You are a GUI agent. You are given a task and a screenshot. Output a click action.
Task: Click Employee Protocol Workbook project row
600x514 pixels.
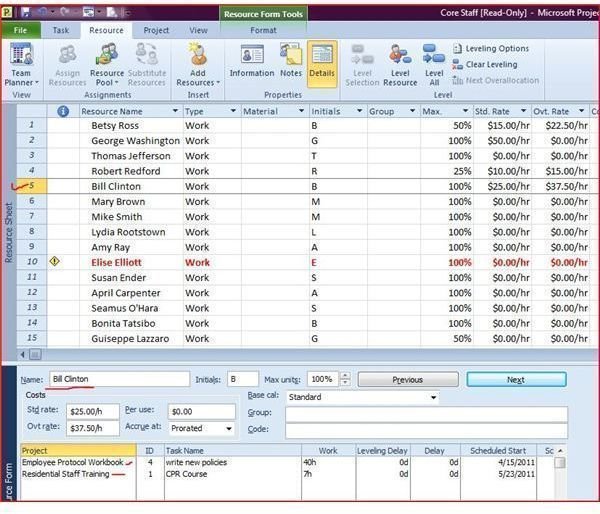coord(73,462)
